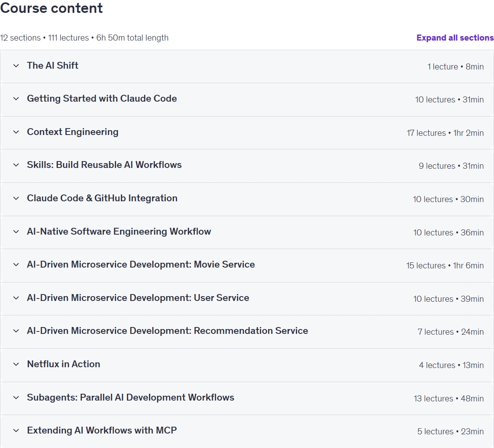Select the Recommendation Service section title
Image resolution: width=494 pixels, height=448 pixels.
(x=167, y=331)
